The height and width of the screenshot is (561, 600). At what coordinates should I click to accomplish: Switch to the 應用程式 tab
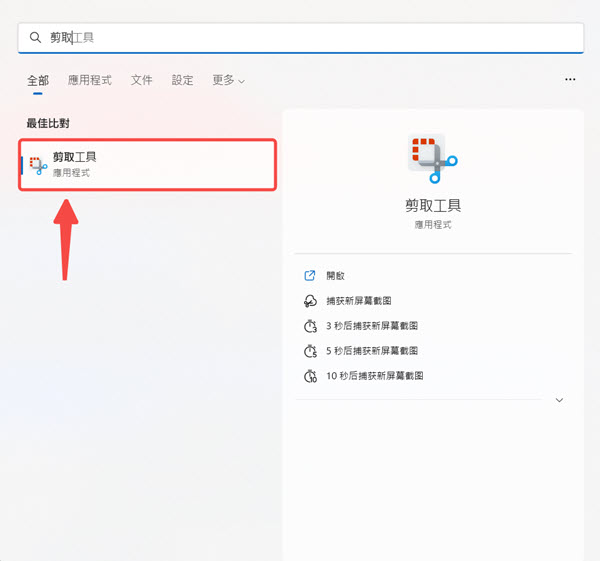[x=90, y=80]
